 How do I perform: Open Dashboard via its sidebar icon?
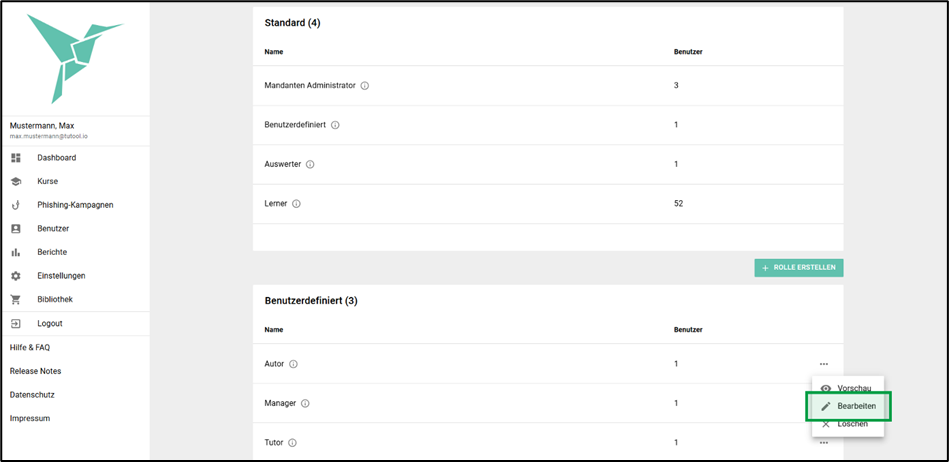tap(16, 158)
